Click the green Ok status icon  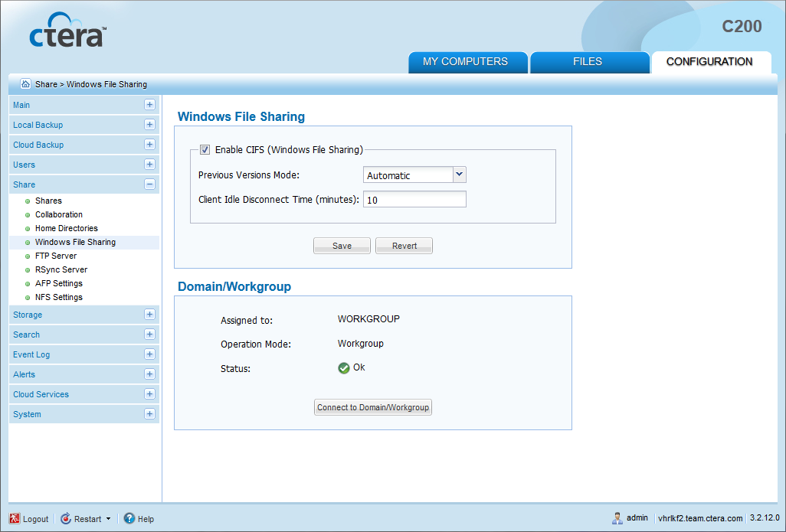343,368
